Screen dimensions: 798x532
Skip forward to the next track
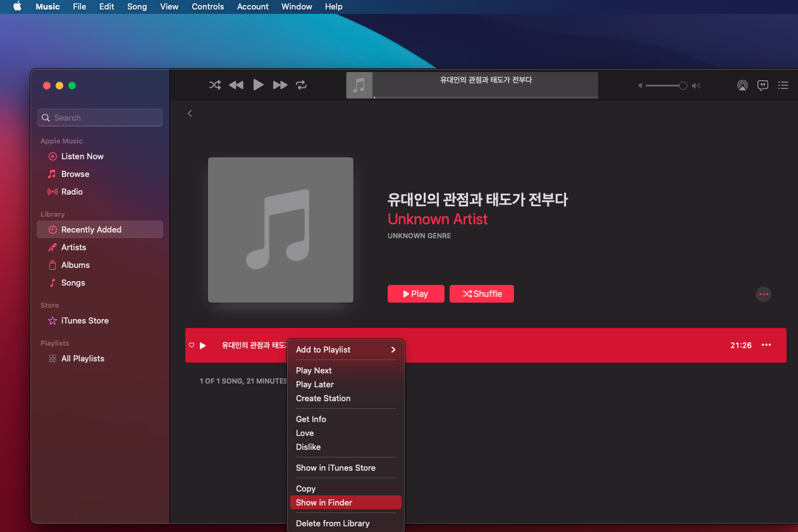(x=280, y=85)
